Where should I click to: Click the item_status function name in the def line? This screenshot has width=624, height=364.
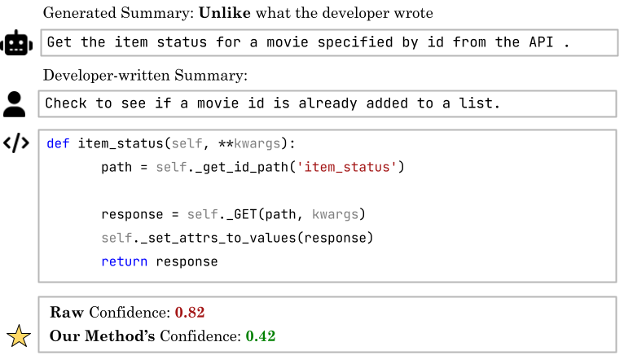tap(121, 144)
